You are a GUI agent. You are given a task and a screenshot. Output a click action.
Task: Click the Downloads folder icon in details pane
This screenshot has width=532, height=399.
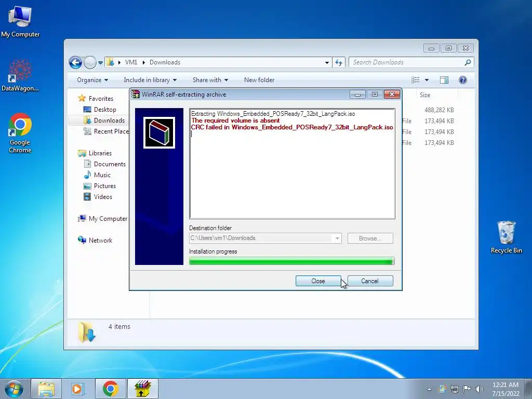click(87, 332)
